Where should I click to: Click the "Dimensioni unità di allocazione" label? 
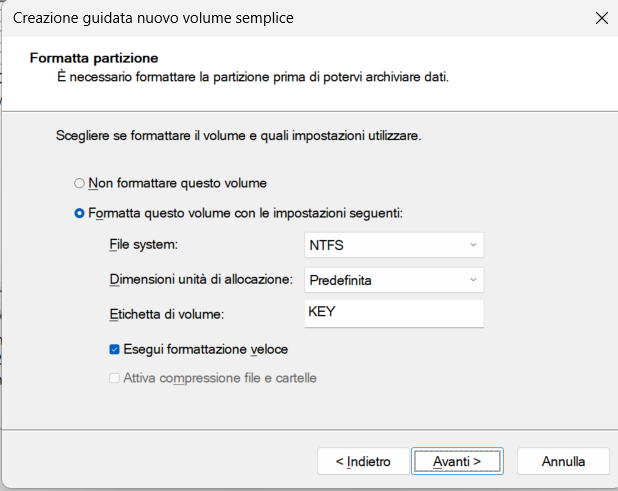coord(201,279)
